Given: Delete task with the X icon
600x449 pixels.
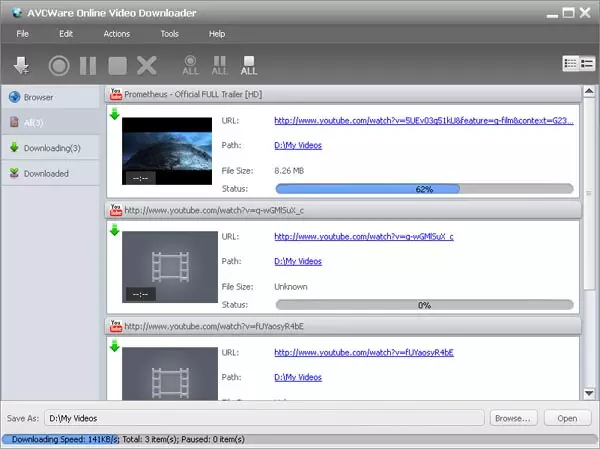Looking at the screenshot, I should click(147, 66).
